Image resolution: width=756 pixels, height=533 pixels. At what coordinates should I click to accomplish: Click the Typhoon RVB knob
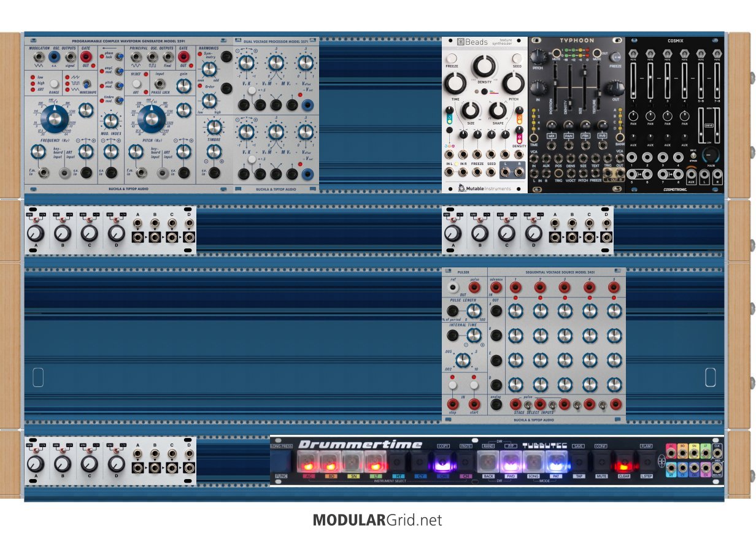click(x=602, y=125)
